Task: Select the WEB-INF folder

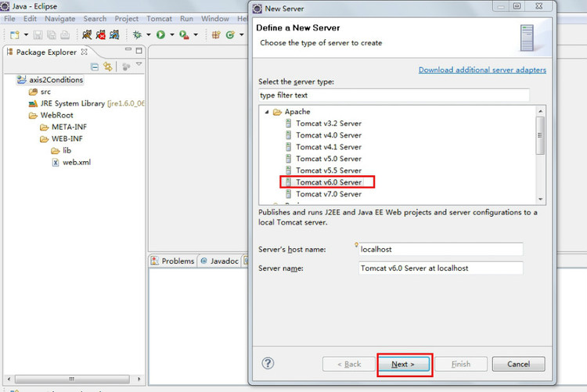Action: (x=61, y=138)
